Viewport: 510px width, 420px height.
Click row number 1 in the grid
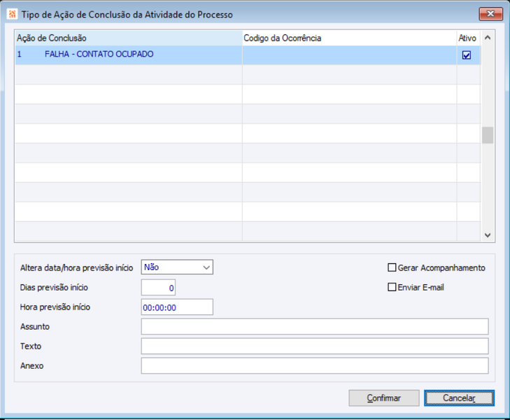(x=19, y=54)
